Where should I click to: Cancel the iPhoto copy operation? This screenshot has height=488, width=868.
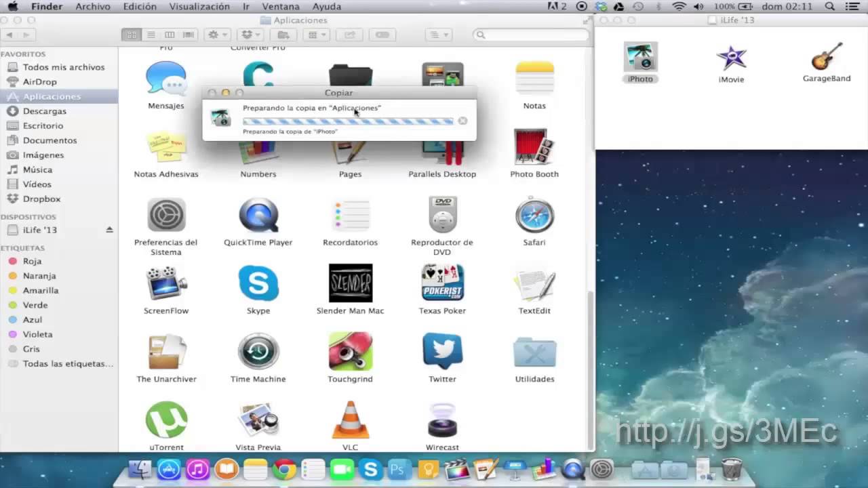[462, 121]
